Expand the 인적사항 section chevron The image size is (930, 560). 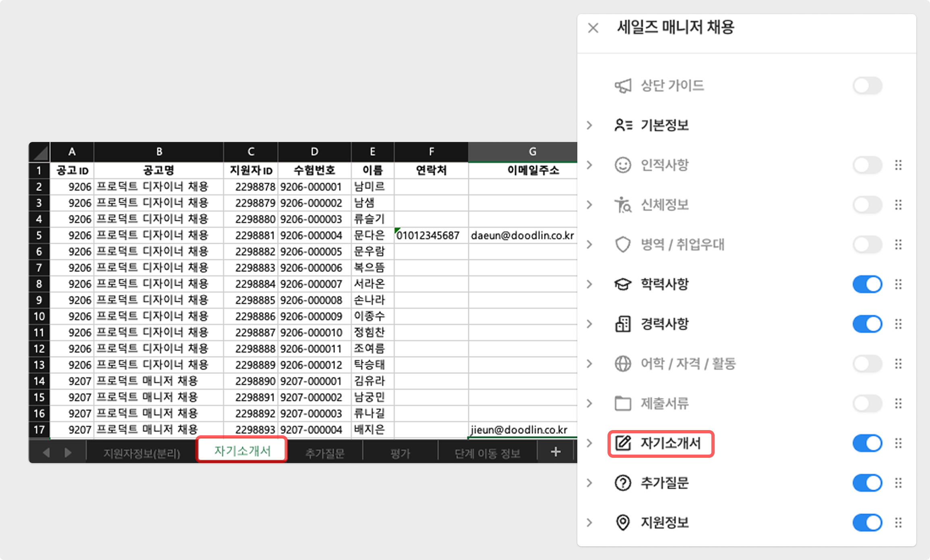click(590, 165)
